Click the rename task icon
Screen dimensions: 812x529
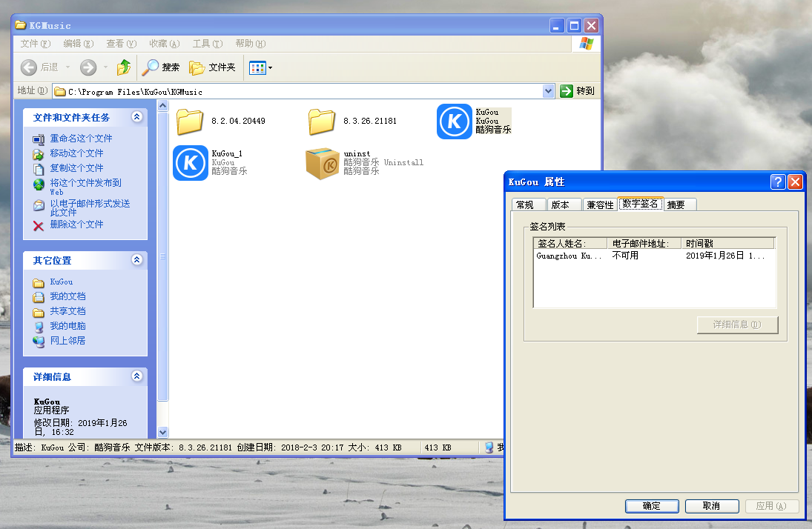[x=39, y=139]
